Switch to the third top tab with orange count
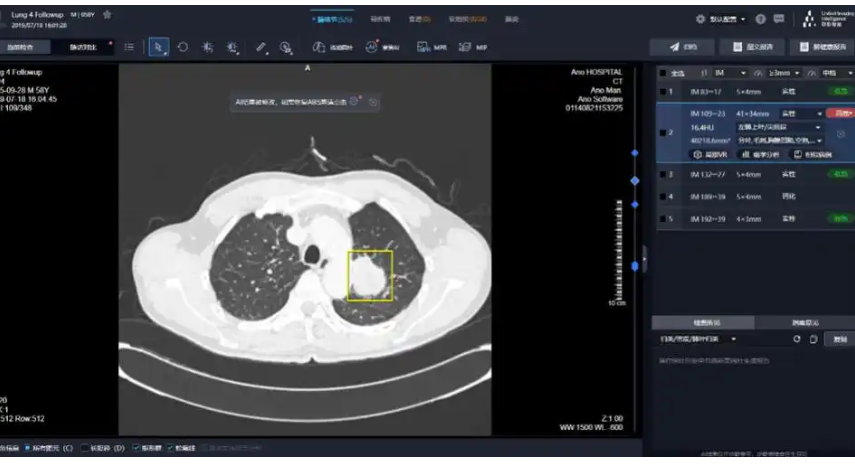This screenshot has width=855, height=473. (419, 19)
